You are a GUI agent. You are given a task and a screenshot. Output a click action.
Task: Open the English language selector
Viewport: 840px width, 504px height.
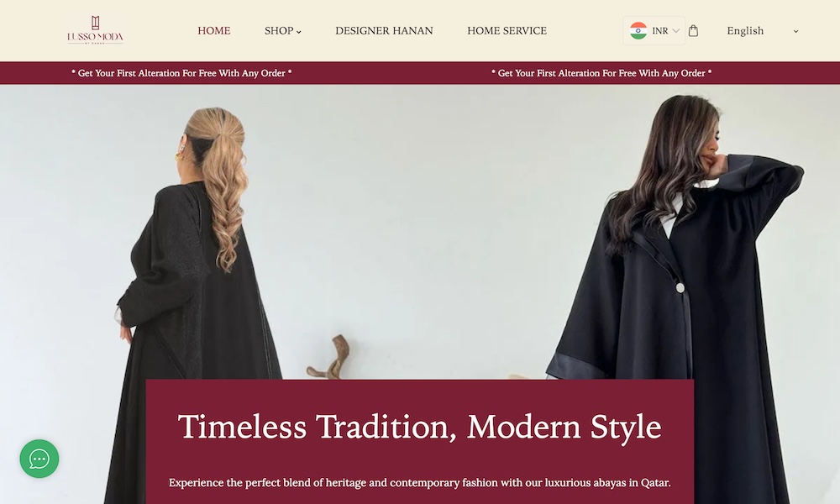[763, 31]
